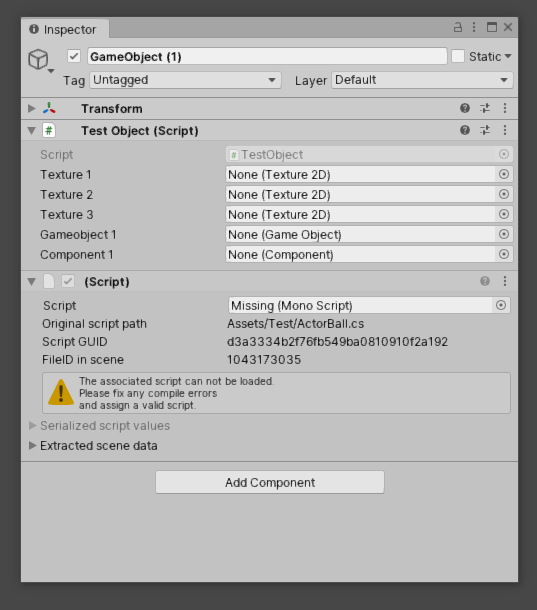Viewport: 537px width, 610px height.
Task: Enable the Static checkbox
Action: [458, 56]
